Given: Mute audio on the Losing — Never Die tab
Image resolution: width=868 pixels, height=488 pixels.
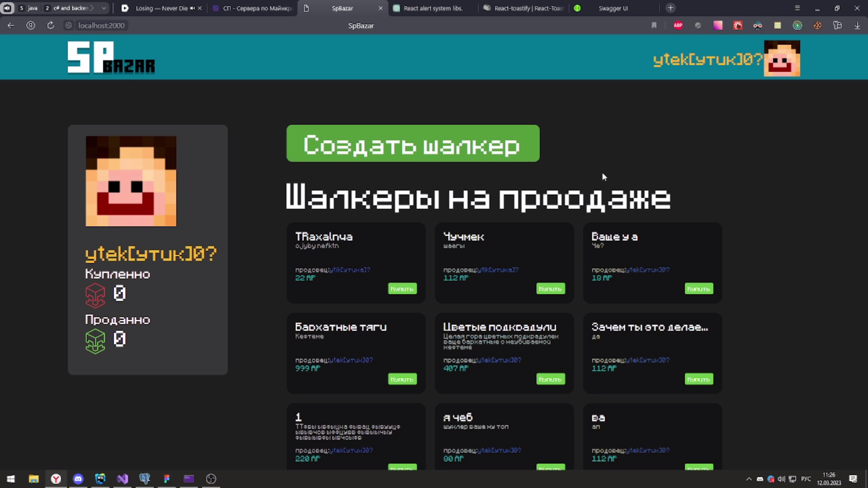Looking at the screenshot, I should click(x=192, y=8).
